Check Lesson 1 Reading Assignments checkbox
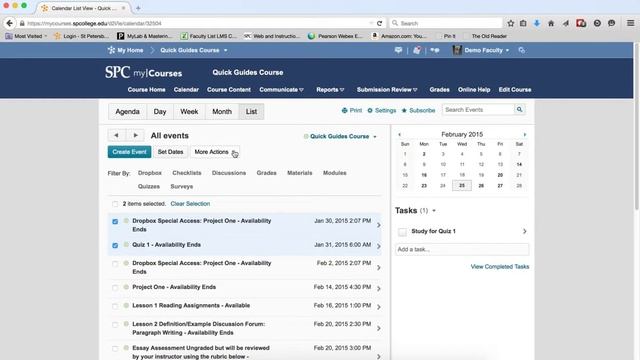Viewport: 640px width, 360px height. pyautogui.click(x=115, y=306)
